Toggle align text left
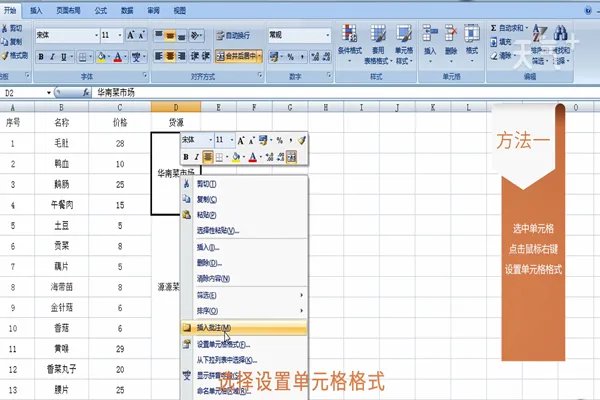Image resolution: width=600 pixels, height=400 pixels. 159,57
